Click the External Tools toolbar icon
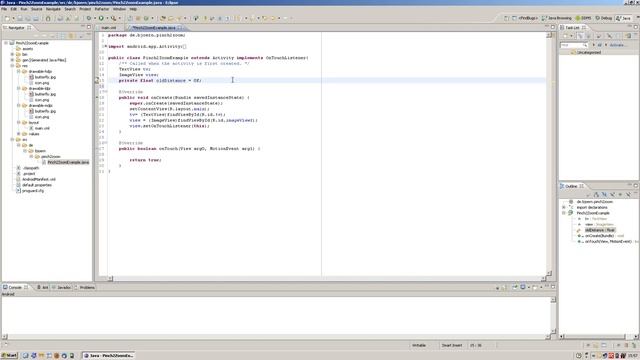640x360 pixels. click(113, 18)
